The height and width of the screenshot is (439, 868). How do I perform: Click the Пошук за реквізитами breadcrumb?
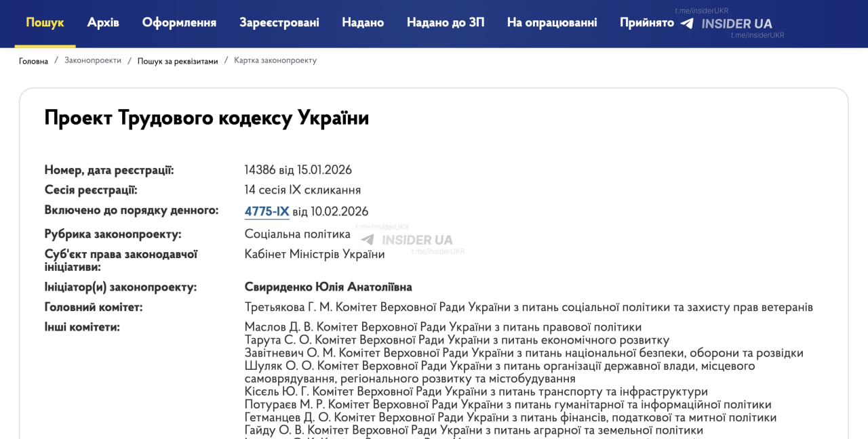point(176,60)
